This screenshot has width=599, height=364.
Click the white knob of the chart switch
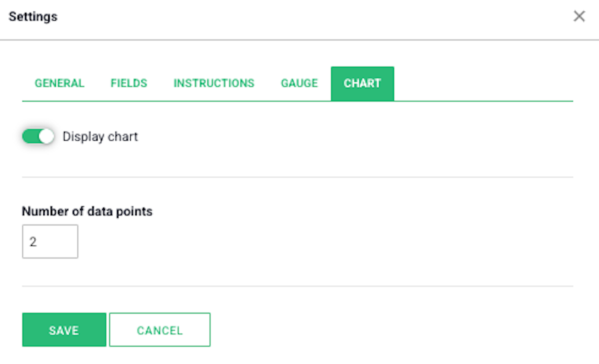[46, 136]
